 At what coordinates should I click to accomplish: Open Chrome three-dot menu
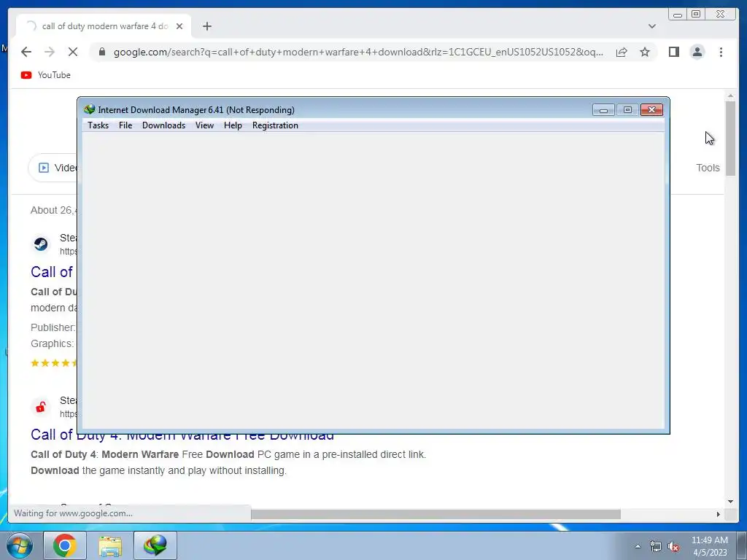pos(721,52)
